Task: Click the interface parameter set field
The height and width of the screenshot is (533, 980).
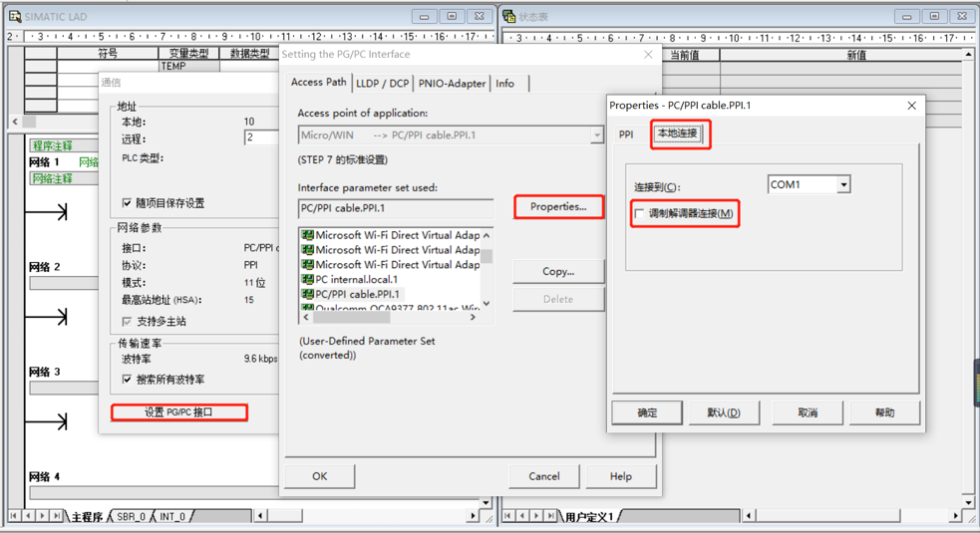Action: click(396, 208)
